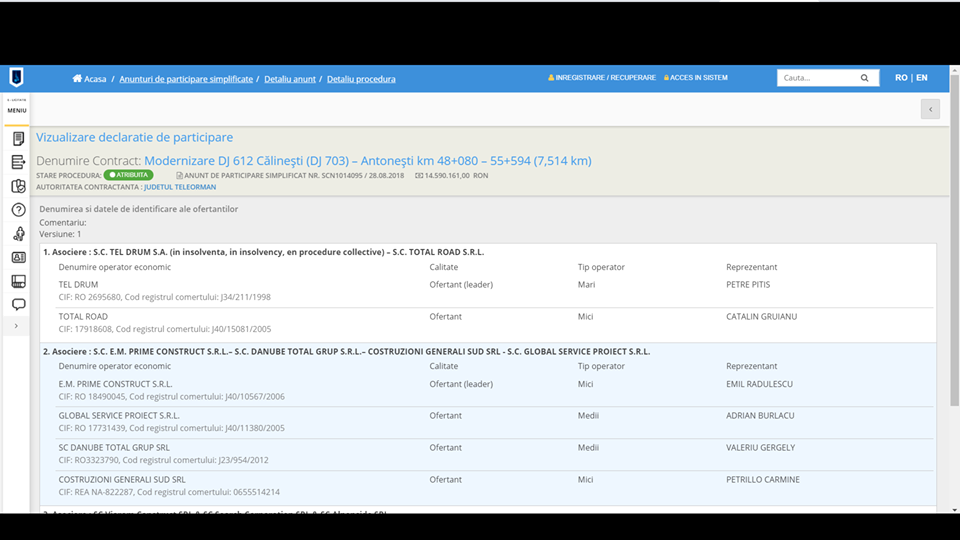
Task: Click the ID card sidebar icon
Action: (18, 257)
